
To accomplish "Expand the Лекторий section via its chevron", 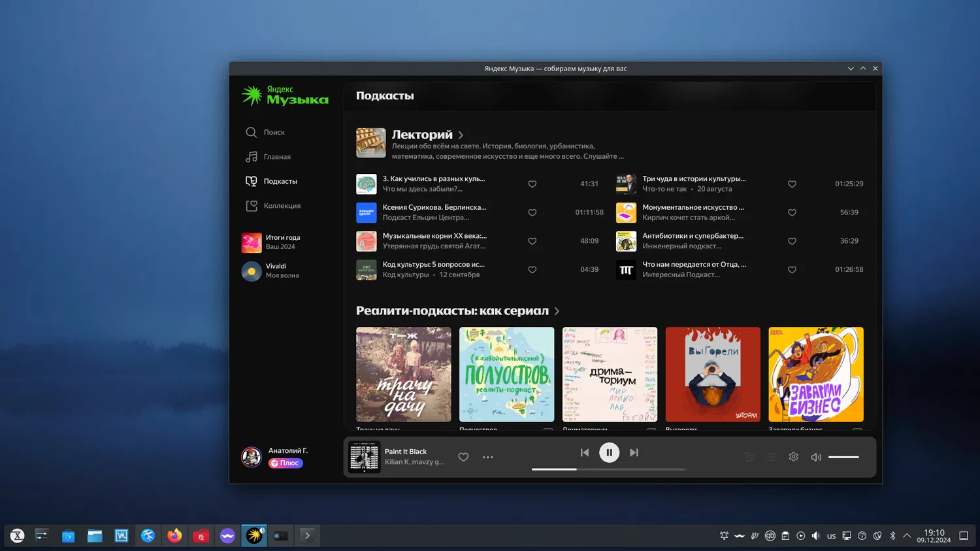I will (461, 135).
